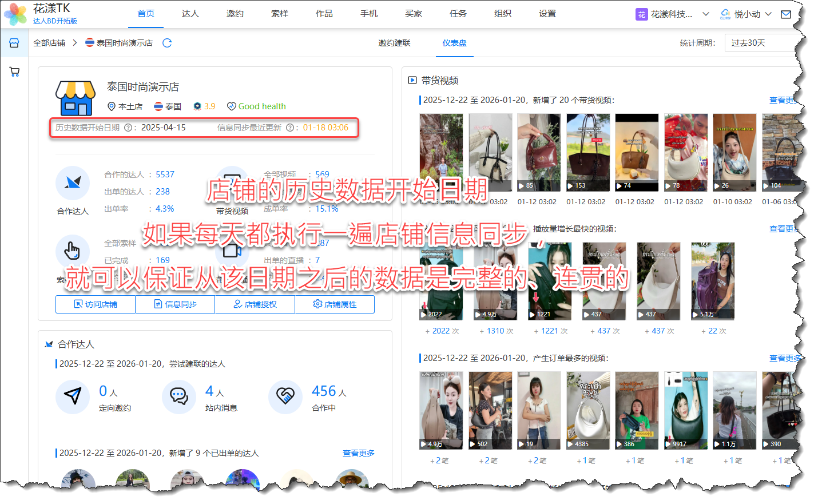The height and width of the screenshot is (504, 818).
Task: Open the mail envelope icon
Action: (x=786, y=14)
